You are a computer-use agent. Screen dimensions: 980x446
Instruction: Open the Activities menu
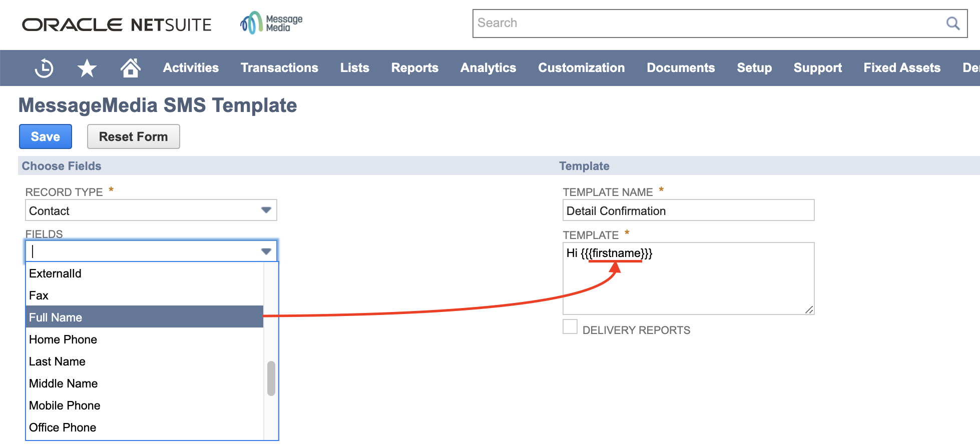pyautogui.click(x=191, y=67)
